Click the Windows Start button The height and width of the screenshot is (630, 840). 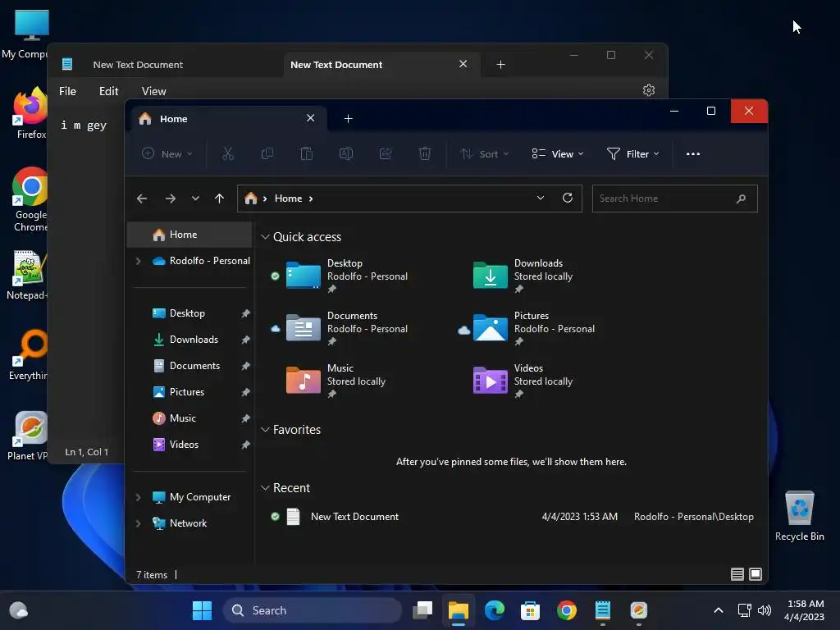(x=202, y=610)
